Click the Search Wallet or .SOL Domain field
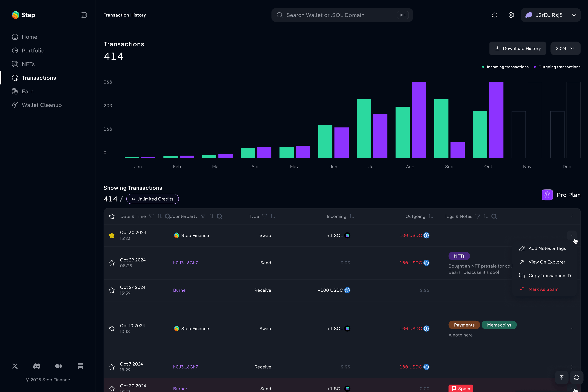The width and height of the screenshot is (588, 392). [x=342, y=15]
